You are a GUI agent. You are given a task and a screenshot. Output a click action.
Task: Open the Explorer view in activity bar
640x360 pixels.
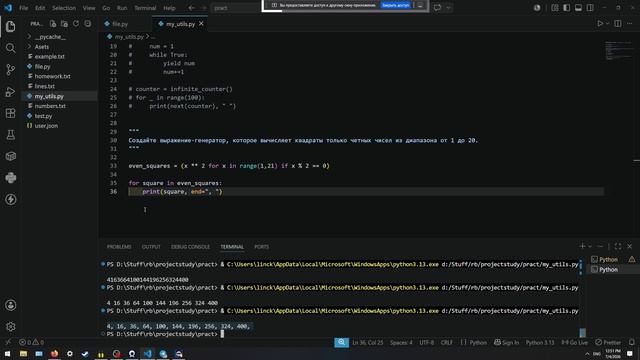[x=11, y=27]
